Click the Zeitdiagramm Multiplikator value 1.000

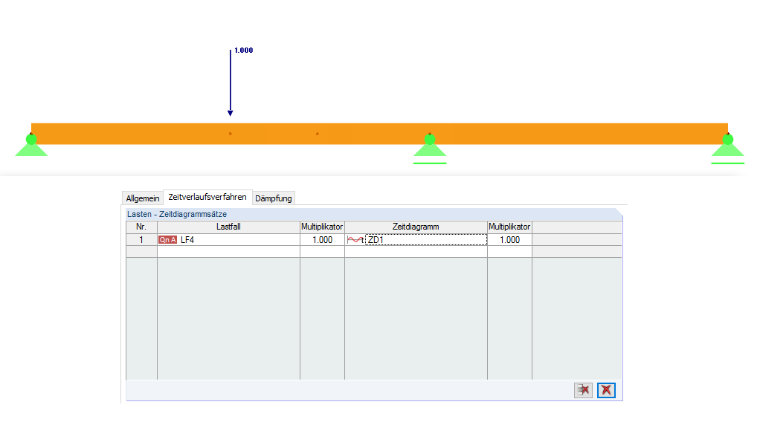[x=510, y=240]
